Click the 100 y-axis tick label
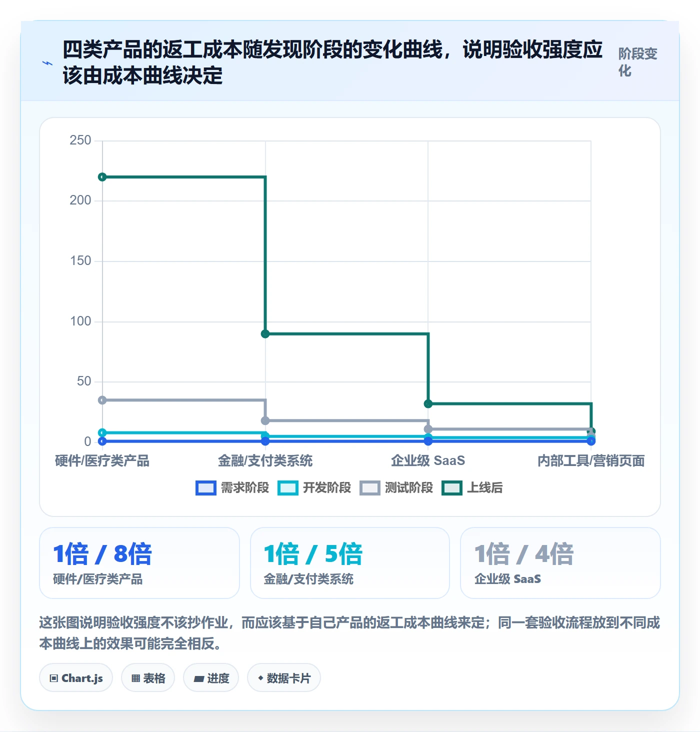Image resolution: width=700 pixels, height=732 pixels. point(80,321)
